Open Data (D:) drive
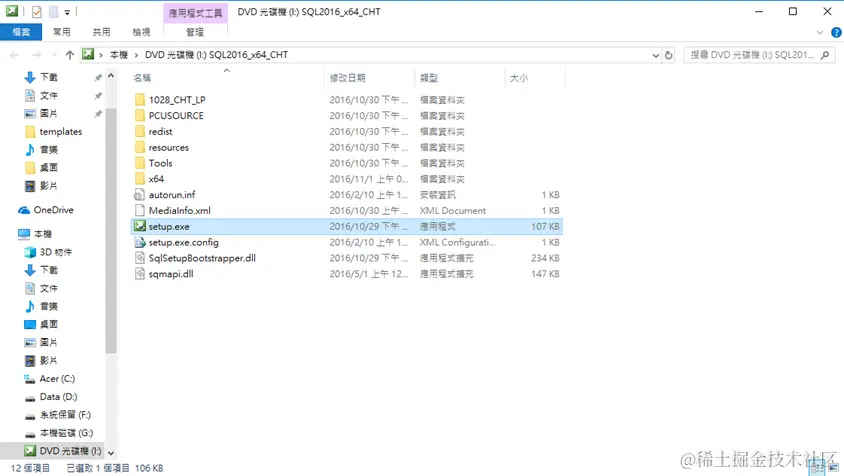 point(51,397)
